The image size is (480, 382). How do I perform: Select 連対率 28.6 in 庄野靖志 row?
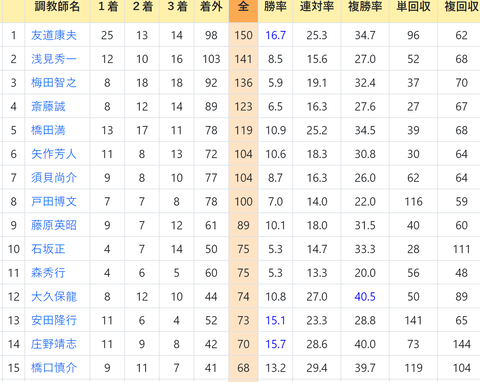(317, 344)
